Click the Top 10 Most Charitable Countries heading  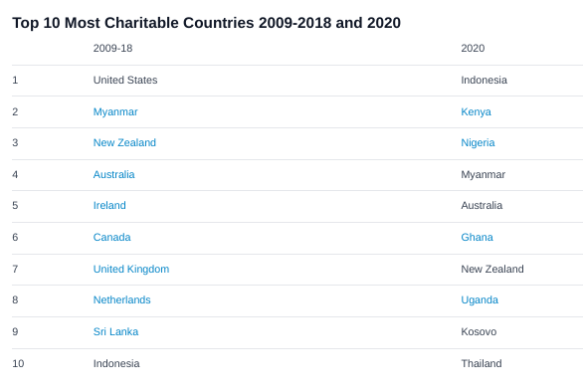[x=206, y=23]
